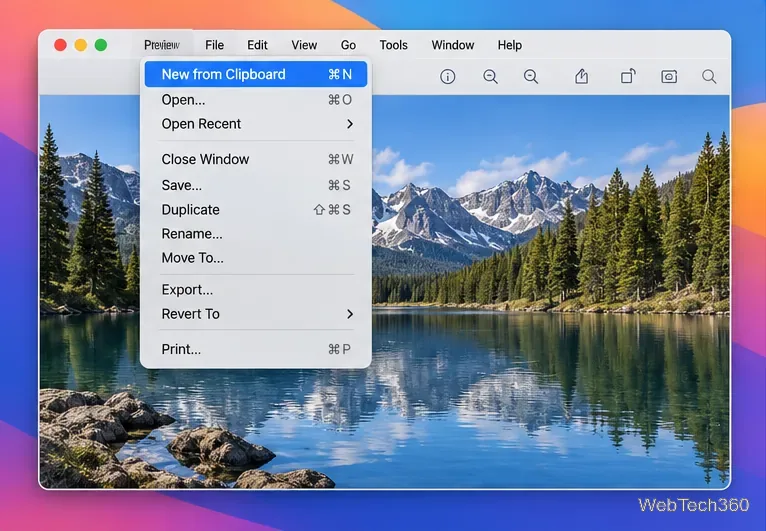
Task: Click the first magnifier zoom icon
Action: click(490, 77)
